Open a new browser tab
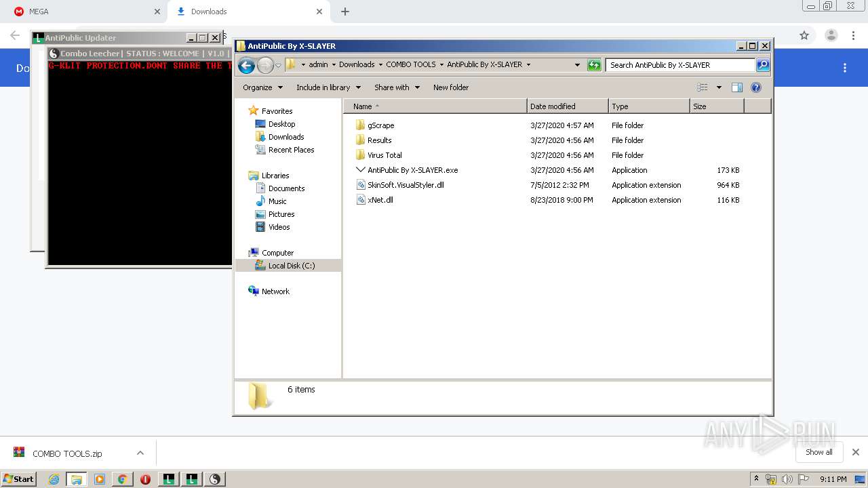The image size is (868, 488). pyautogui.click(x=345, y=12)
